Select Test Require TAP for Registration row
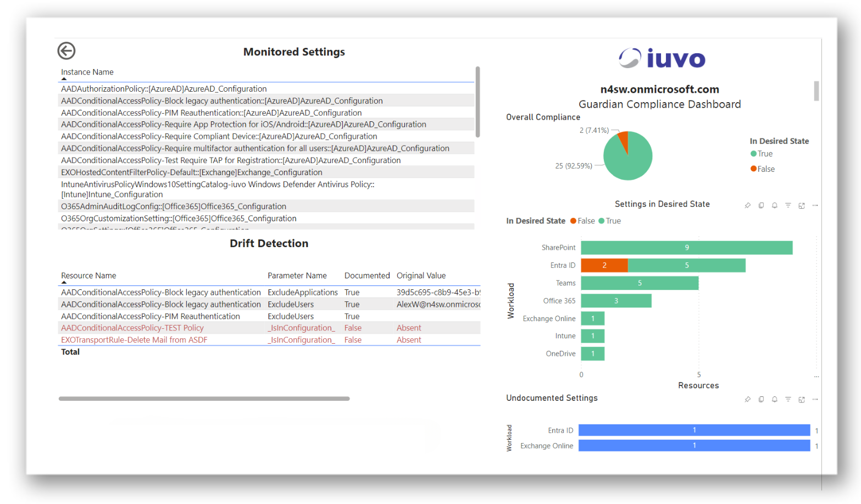 [266, 160]
